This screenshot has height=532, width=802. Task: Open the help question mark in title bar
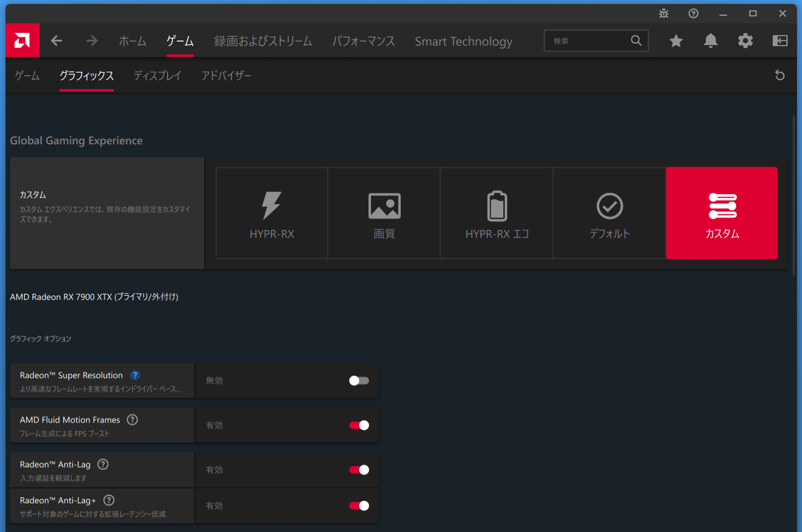(694, 13)
